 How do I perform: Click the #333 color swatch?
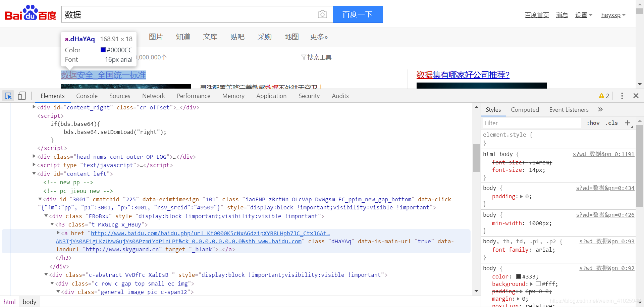point(519,276)
